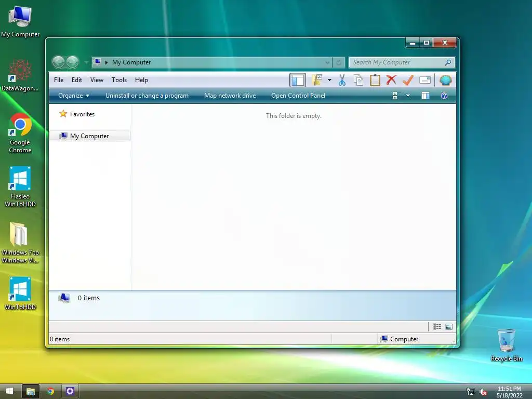Click '0 items' text in status bar

(60, 339)
